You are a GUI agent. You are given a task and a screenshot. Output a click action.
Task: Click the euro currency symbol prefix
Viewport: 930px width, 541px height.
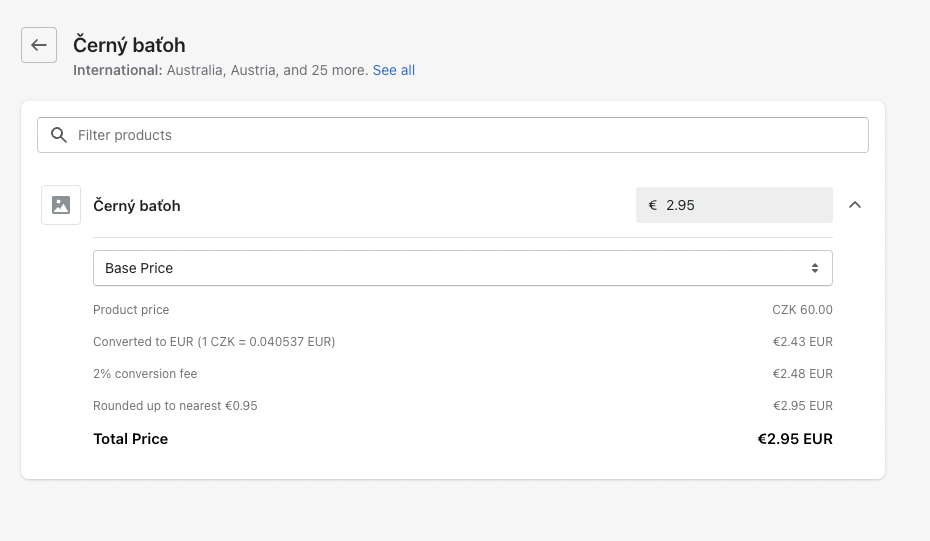[x=653, y=205]
